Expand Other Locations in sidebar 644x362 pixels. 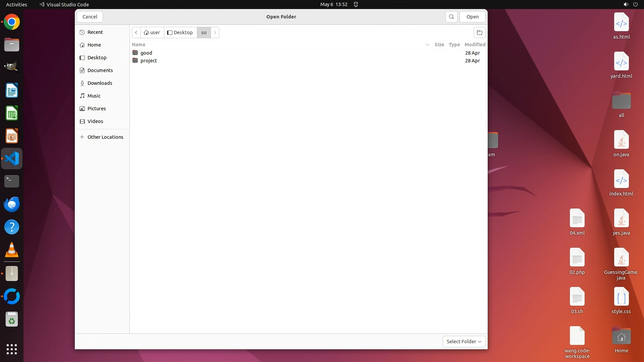pyautogui.click(x=105, y=137)
